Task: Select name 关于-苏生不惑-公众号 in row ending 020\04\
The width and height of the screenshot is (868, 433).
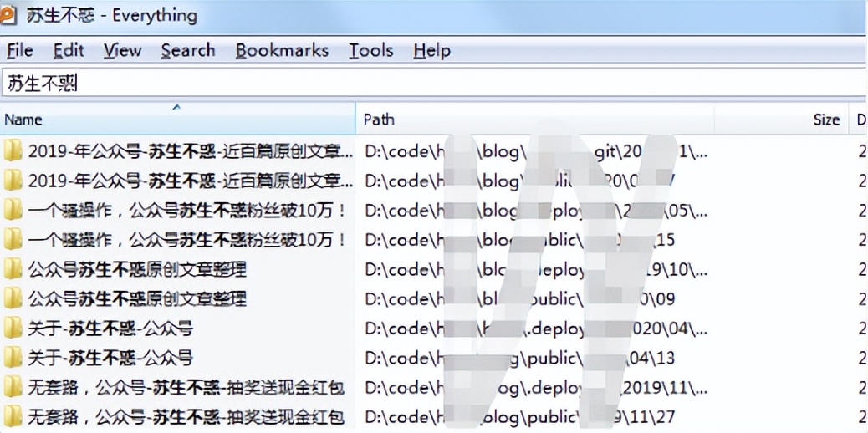Action: [110, 329]
